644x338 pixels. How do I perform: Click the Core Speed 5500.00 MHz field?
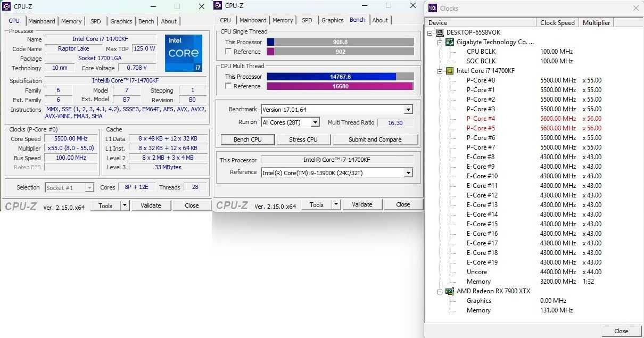tap(71, 138)
